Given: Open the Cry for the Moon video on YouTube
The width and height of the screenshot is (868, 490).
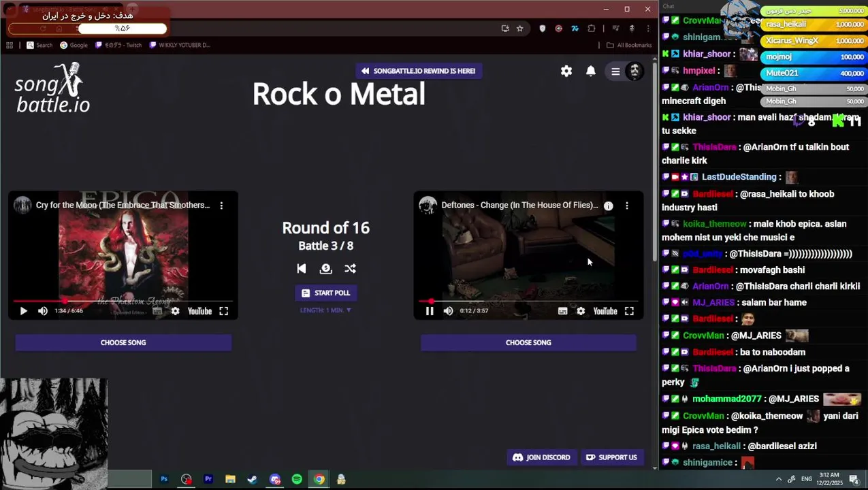Looking at the screenshot, I should 199,311.
